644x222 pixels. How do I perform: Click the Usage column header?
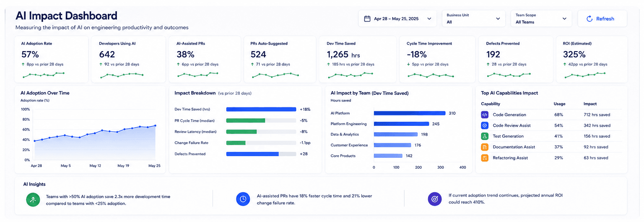(560, 104)
